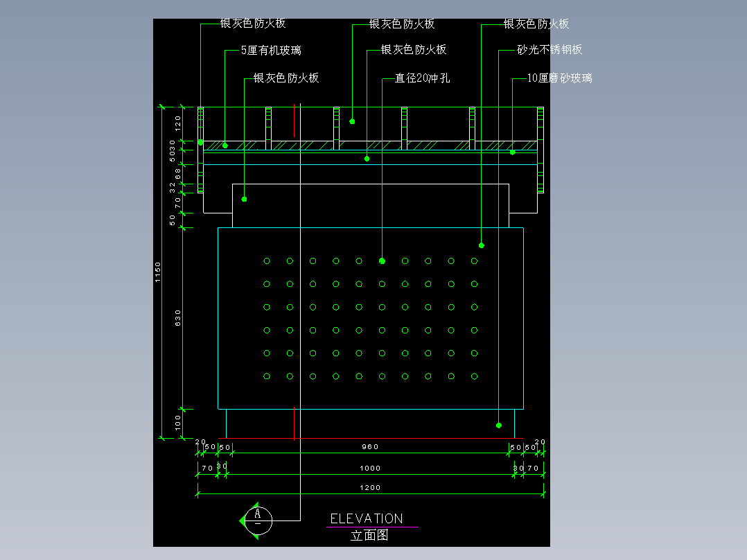Click the 960 horizontal dimension value

(x=370, y=446)
